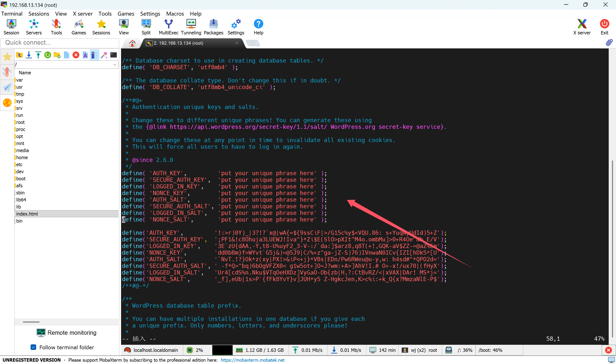
Task: Open the Tools toolbar icon
Action: click(x=56, y=27)
